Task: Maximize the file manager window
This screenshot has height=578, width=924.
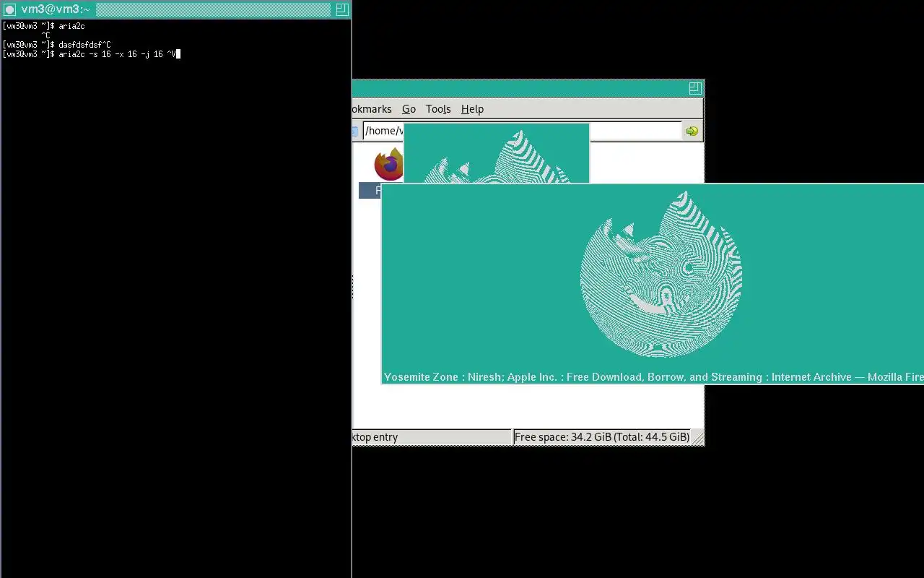Action: click(695, 88)
